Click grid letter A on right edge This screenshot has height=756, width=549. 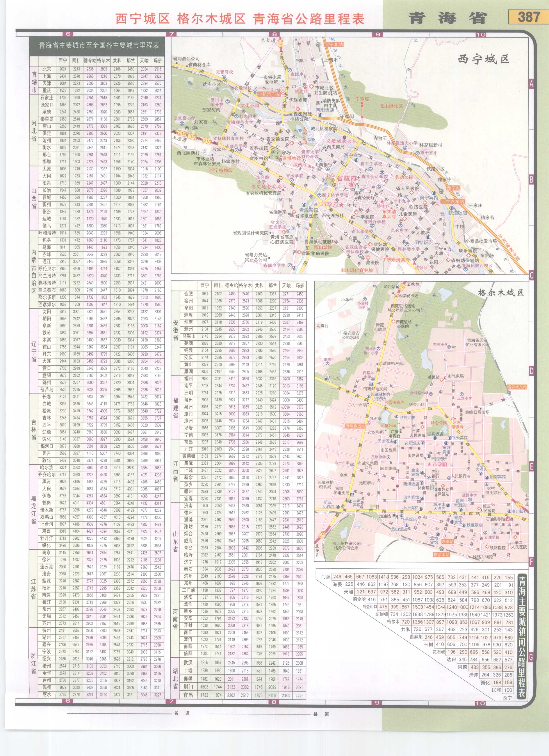531,84
